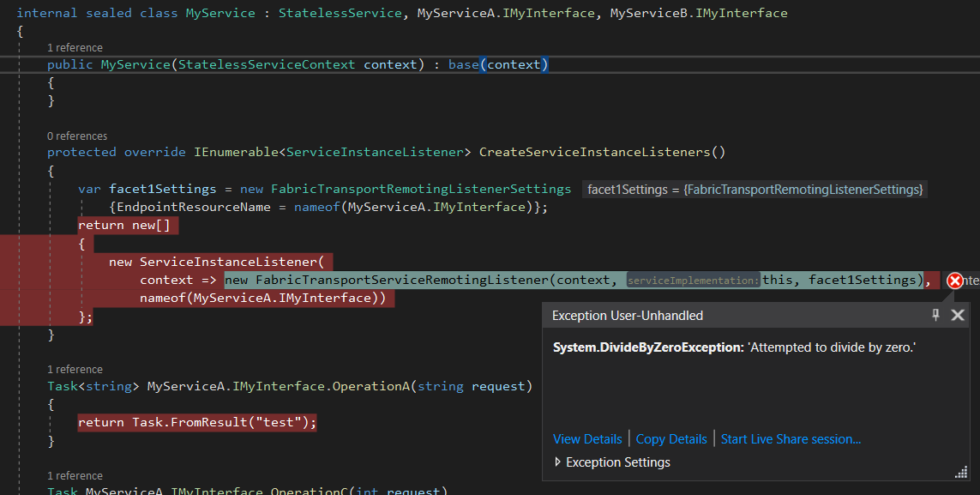Pin the Exception User-Unhandled window
980x495 pixels.
[935, 315]
